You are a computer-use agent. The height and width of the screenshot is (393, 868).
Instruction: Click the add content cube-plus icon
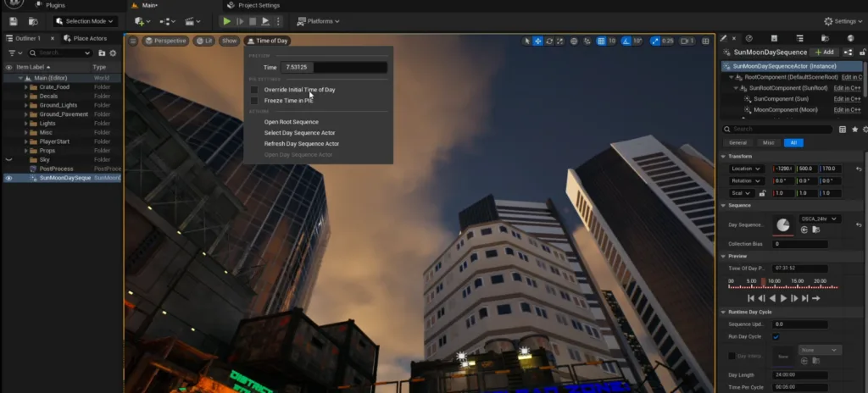[x=142, y=21]
